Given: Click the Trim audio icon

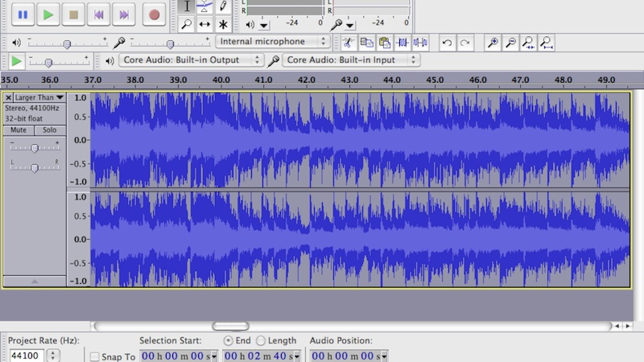Looking at the screenshot, I should pos(402,43).
